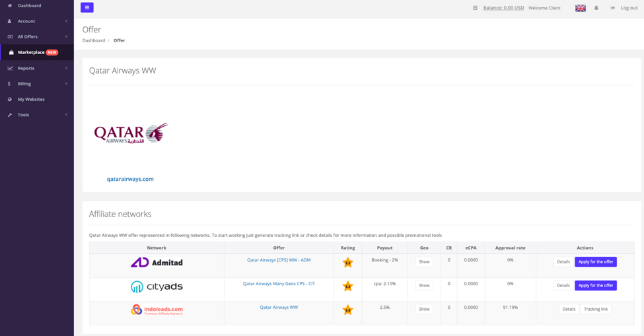Click the star rating icon for Admitad

click(347, 263)
